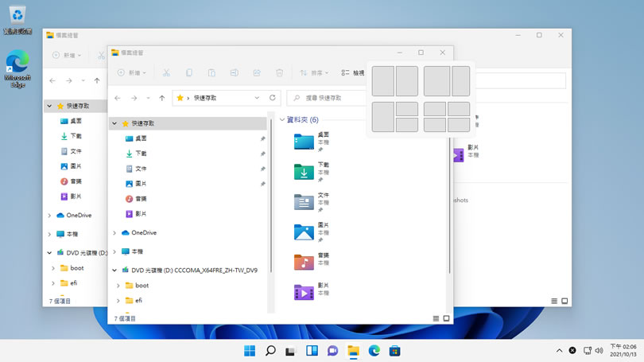Open the 新增 New dropdown in front window
The width and height of the screenshot is (644, 362).
tap(132, 72)
